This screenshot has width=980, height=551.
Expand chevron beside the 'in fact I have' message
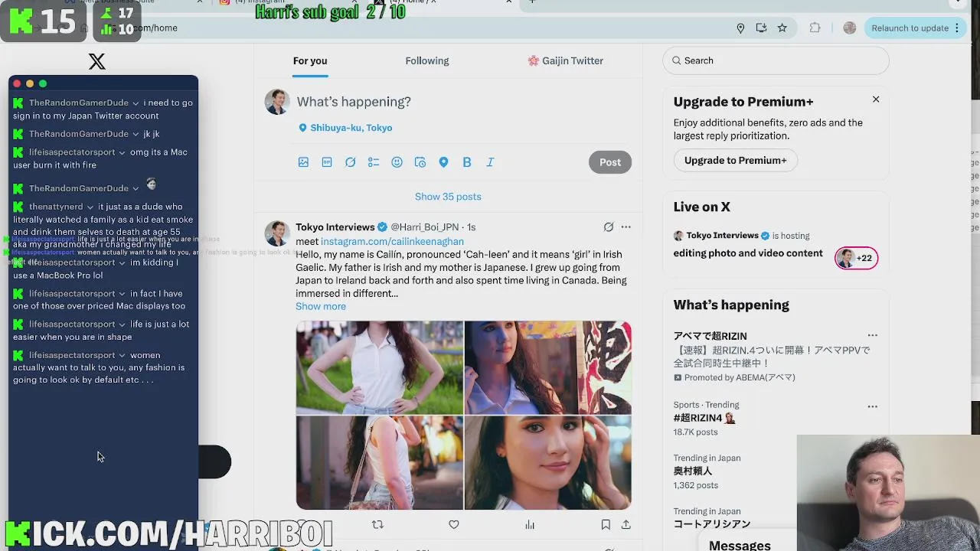(x=122, y=294)
